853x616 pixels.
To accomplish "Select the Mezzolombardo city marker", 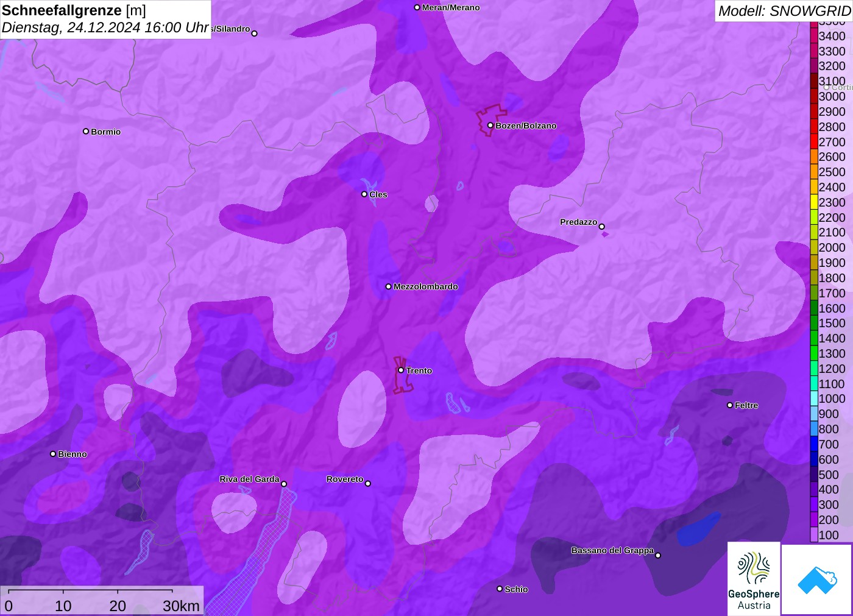I will tap(389, 286).
